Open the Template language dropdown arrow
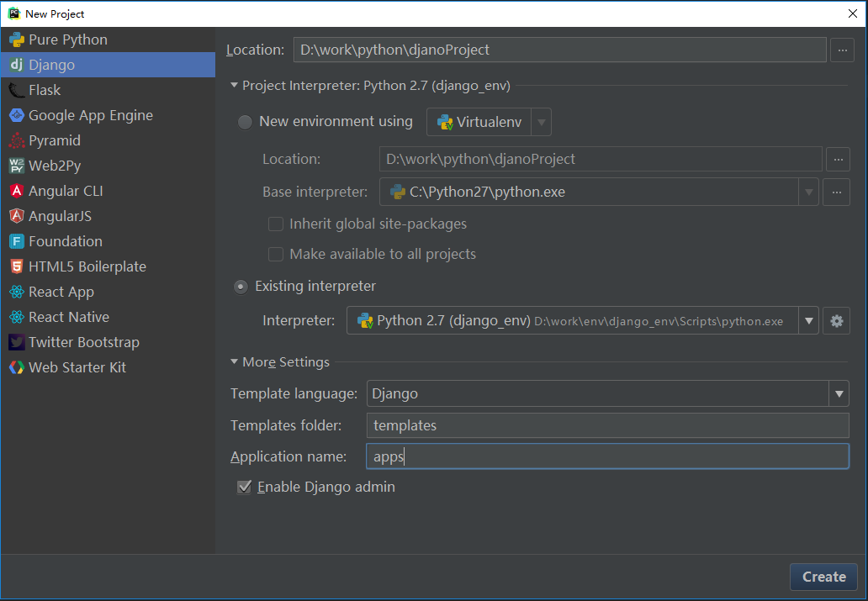This screenshot has width=868, height=601. pyautogui.click(x=839, y=394)
